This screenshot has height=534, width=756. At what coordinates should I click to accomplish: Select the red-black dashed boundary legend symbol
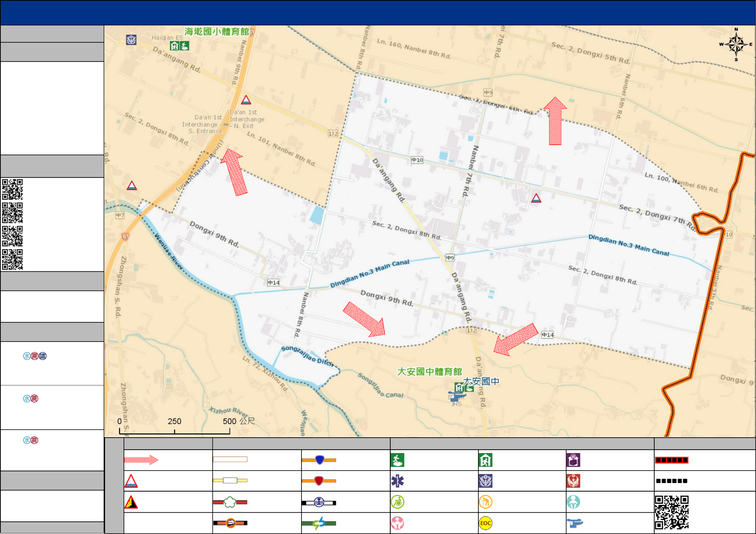tap(671, 460)
